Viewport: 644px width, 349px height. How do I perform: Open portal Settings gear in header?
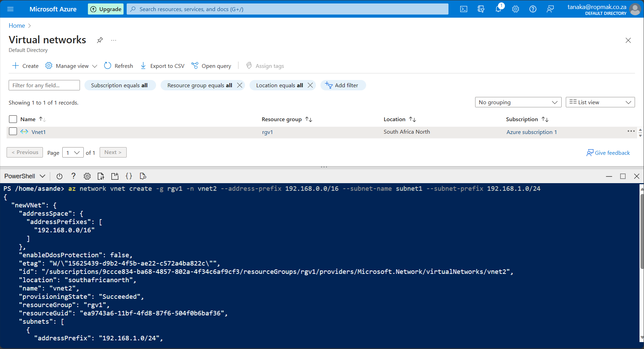pyautogui.click(x=516, y=9)
